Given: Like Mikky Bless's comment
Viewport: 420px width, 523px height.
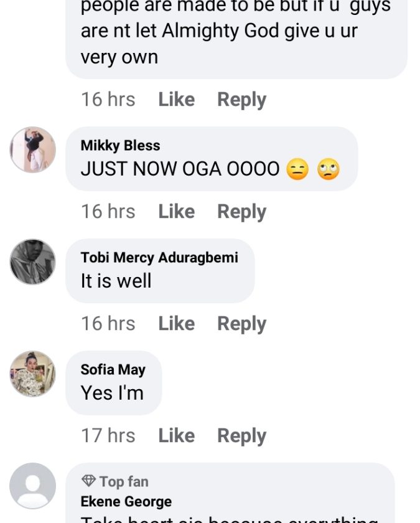Looking at the screenshot, I should coord(176,212).
